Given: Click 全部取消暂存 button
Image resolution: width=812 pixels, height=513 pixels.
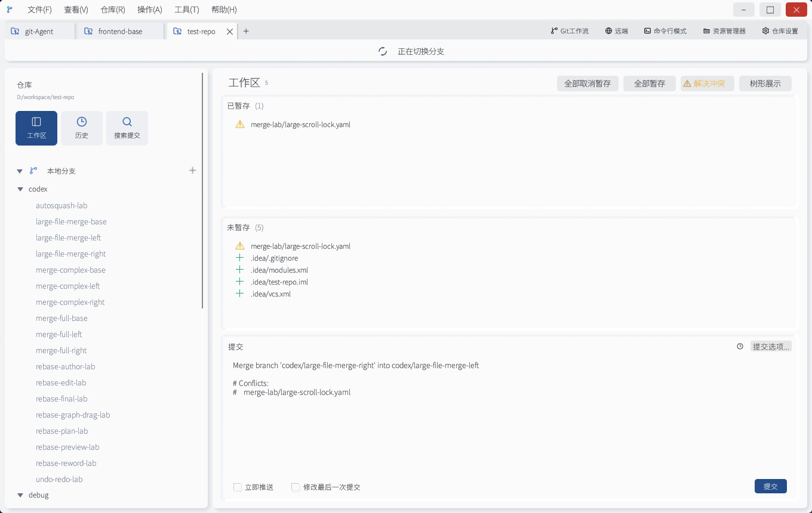Looking at the screenshot, I should [588, 84].
